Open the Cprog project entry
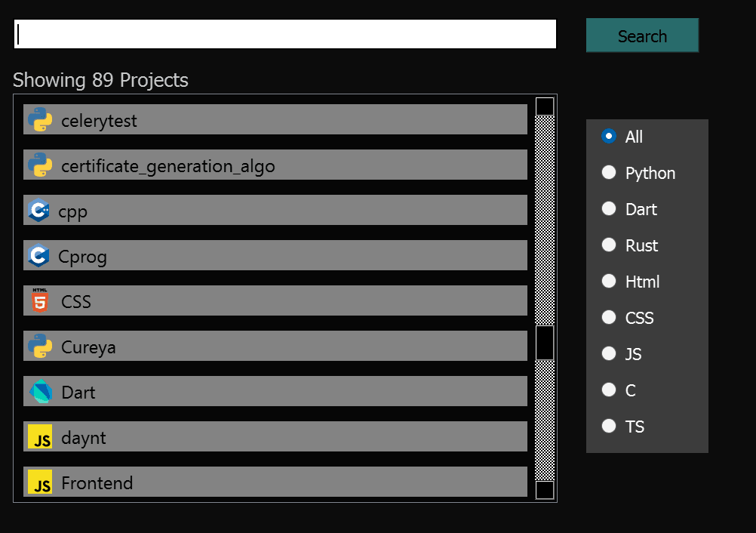 pos(275,256)
